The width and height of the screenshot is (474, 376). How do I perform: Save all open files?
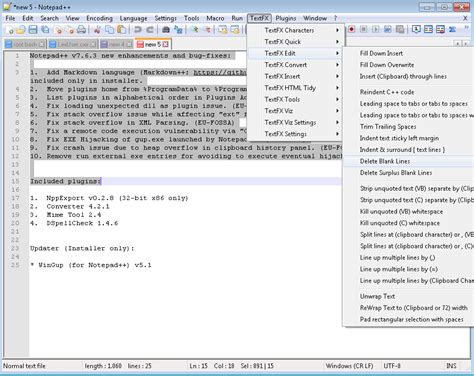[45, 30]
